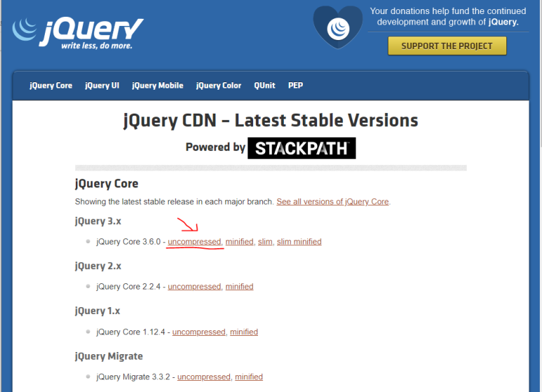Viewport: 542px width, 392px height.
Task: Click the text jQuery Migrate 3.3.2
Action: 133,377
